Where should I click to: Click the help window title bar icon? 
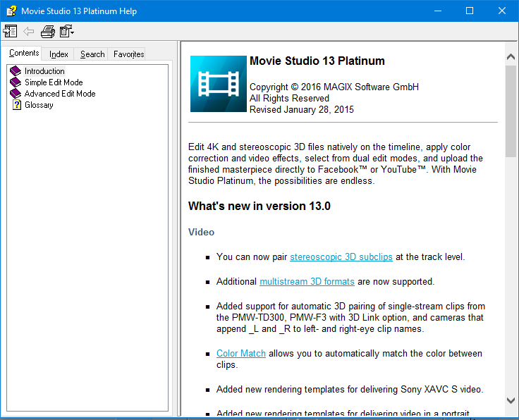11,11
